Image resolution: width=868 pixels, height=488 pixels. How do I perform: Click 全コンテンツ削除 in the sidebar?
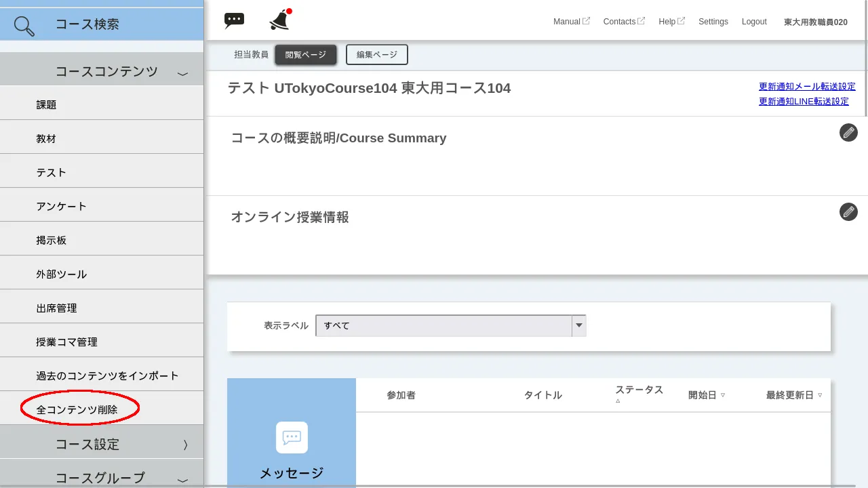click(77, 409)
